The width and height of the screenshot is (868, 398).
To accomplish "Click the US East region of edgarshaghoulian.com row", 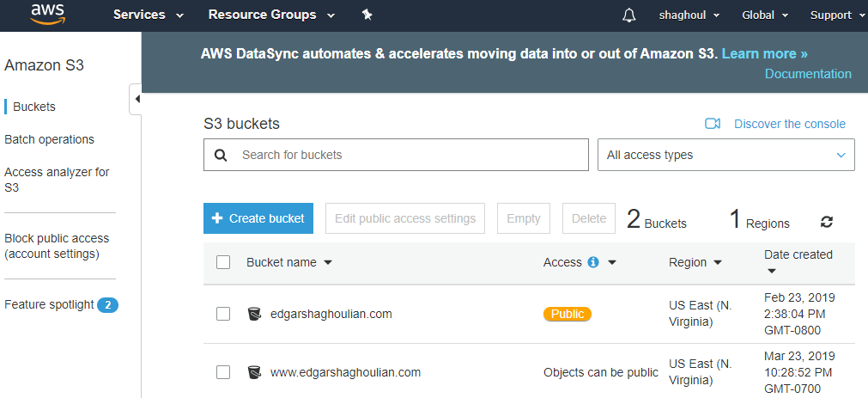I will tap(701, 315).
